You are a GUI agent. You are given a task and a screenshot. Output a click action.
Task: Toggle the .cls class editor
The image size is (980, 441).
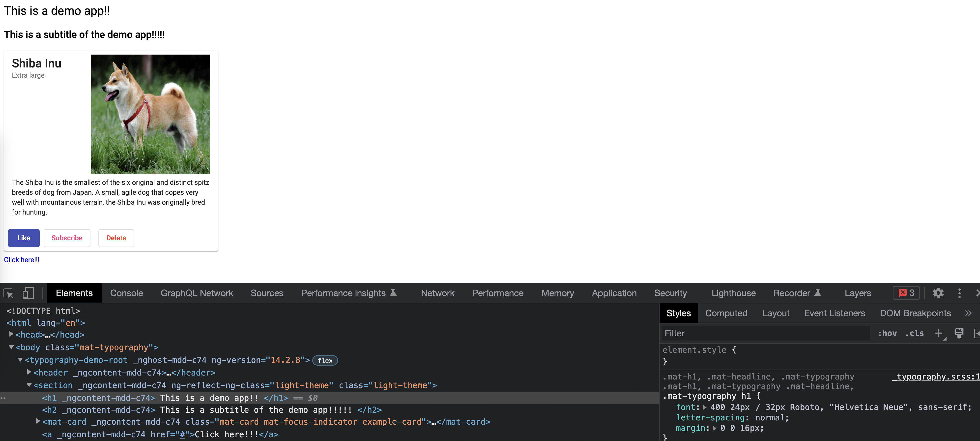(x=914, y=333)
